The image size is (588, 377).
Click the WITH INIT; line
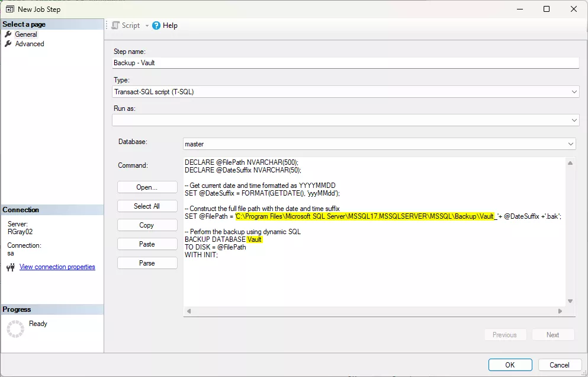coord(201,254)
